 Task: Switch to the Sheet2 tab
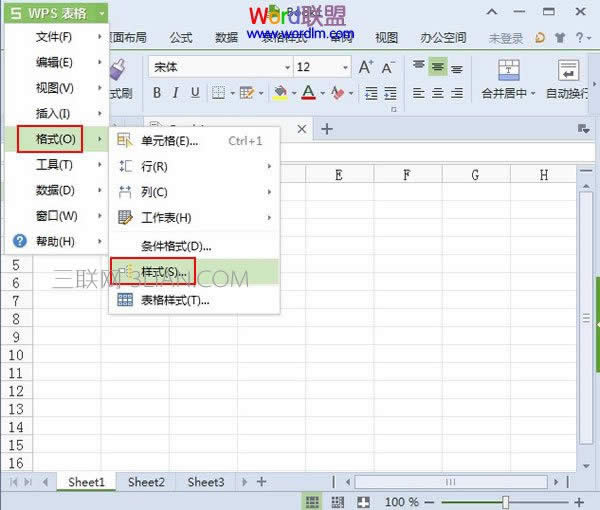[146, 482]
